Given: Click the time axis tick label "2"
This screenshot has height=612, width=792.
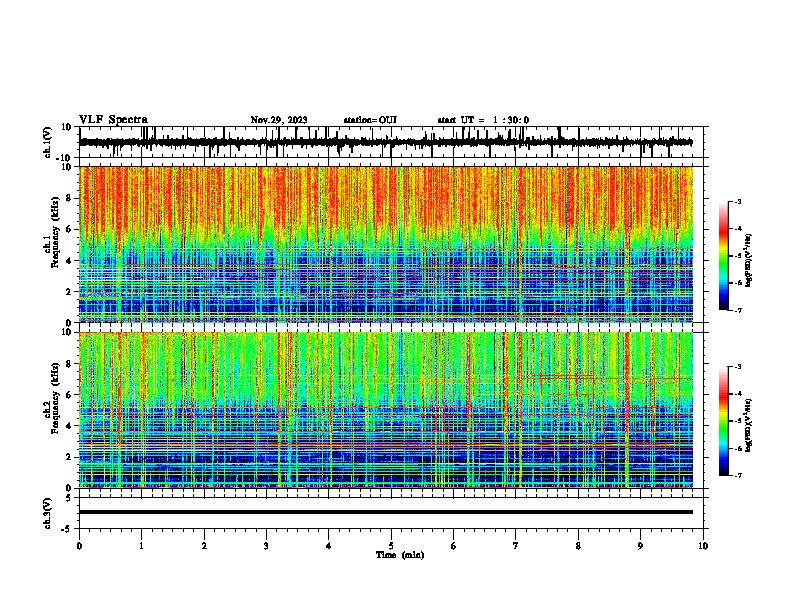Looking at the screenshot, I should click(x=204, y=546).
